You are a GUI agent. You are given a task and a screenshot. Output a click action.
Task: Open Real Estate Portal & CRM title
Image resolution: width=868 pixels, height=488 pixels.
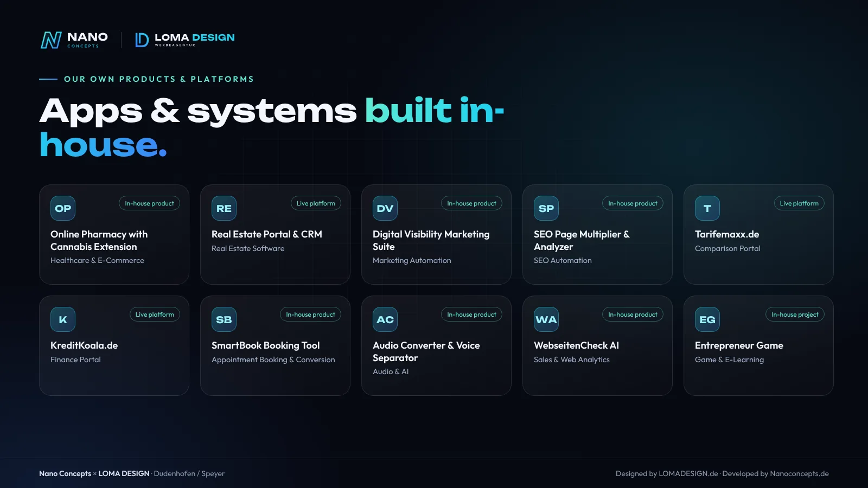tap(267, 234)
